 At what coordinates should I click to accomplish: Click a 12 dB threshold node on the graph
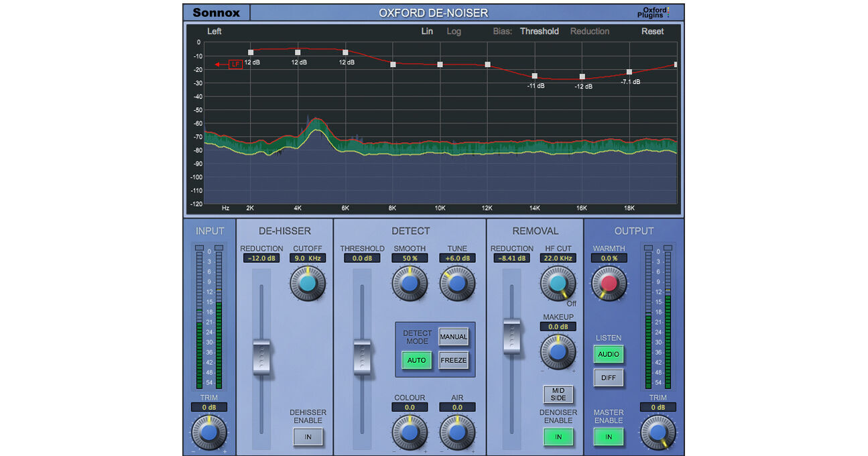(x=250, y=51)
